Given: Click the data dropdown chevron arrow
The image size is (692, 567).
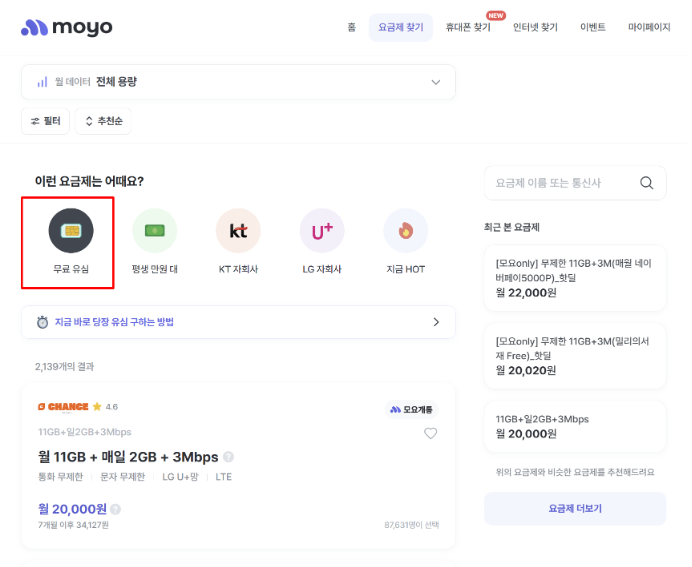Looking at the screenshot, I should (x=436, y=82).
